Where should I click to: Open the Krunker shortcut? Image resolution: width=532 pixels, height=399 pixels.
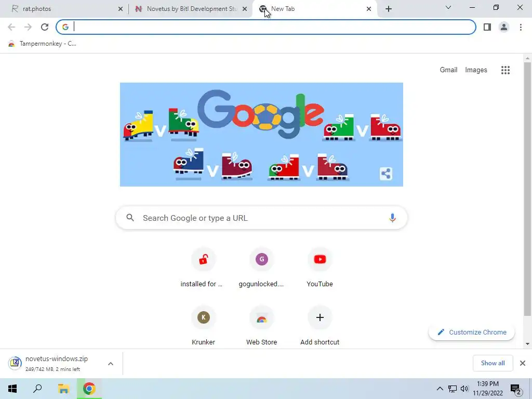[203, 326]
